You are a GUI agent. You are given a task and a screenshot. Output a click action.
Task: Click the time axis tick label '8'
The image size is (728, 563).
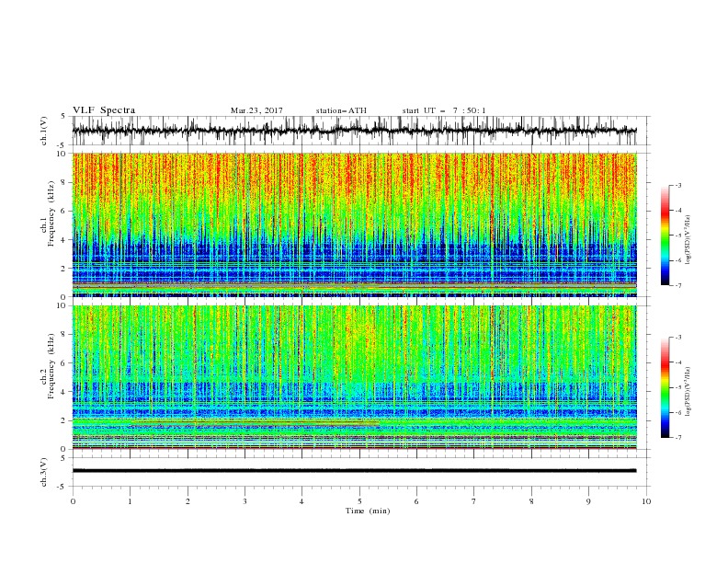click(531, 501)
